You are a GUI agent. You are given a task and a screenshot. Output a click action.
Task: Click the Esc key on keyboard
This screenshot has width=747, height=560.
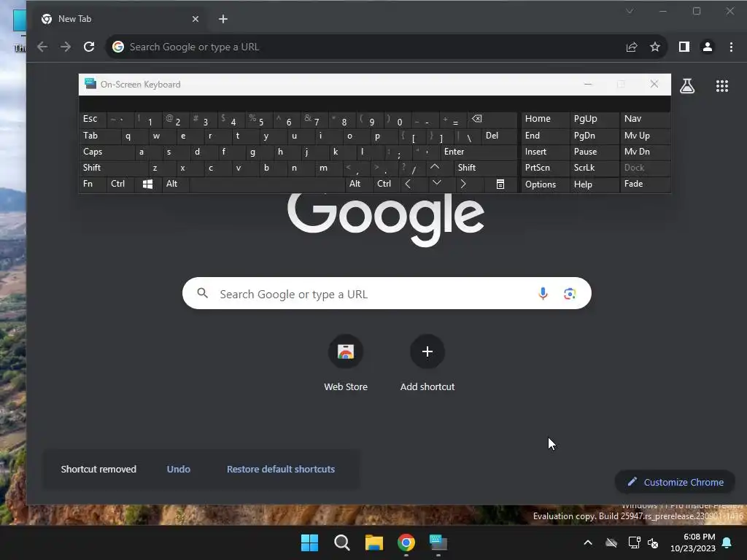(x=93, y=119)
